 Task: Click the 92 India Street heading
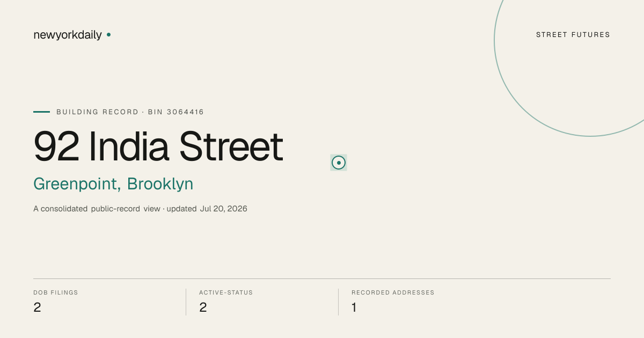[x=158, y=146]
